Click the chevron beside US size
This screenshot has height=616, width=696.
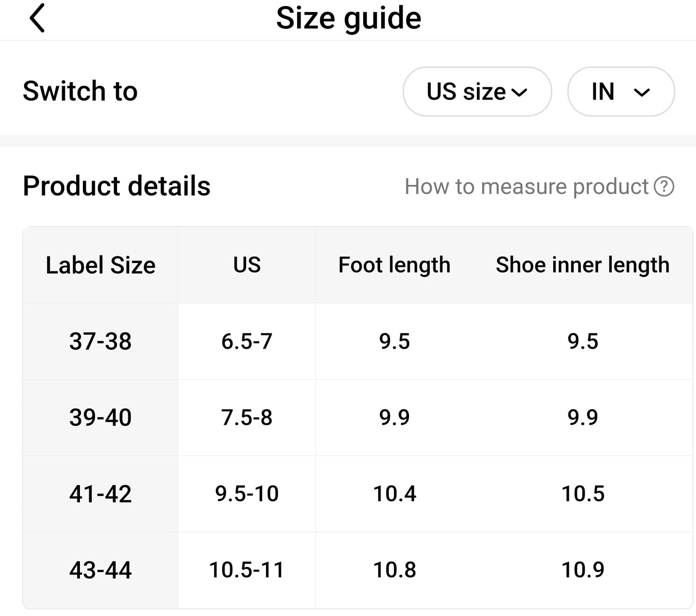coord(519,92)
